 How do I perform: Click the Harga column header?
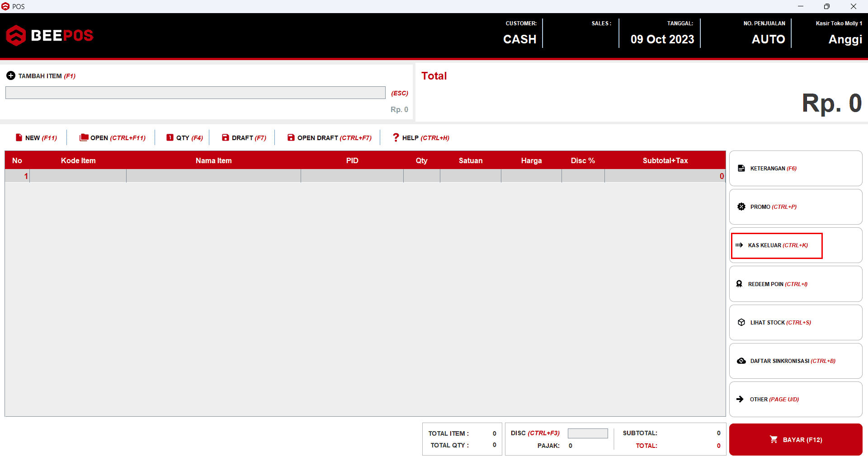[x=531, y=160]
